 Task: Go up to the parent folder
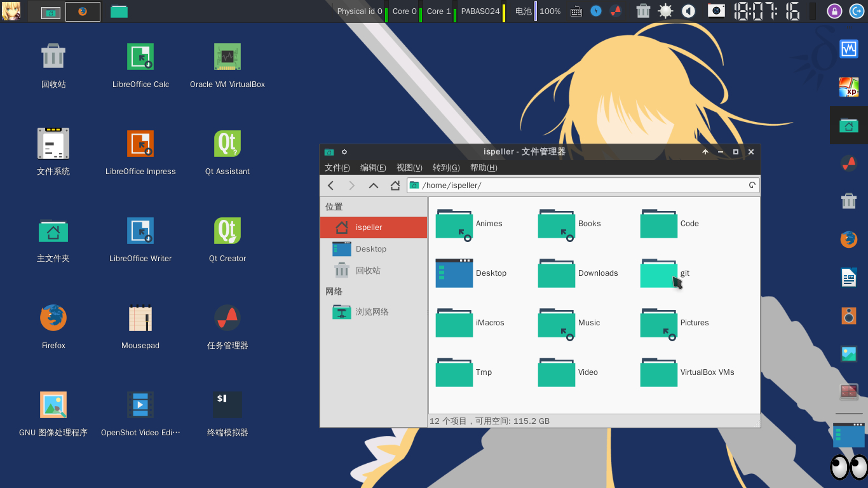coord(374,186)
